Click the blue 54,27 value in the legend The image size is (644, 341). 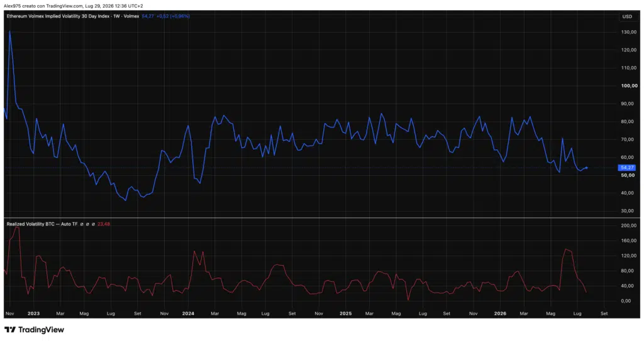tap(148, 16)
